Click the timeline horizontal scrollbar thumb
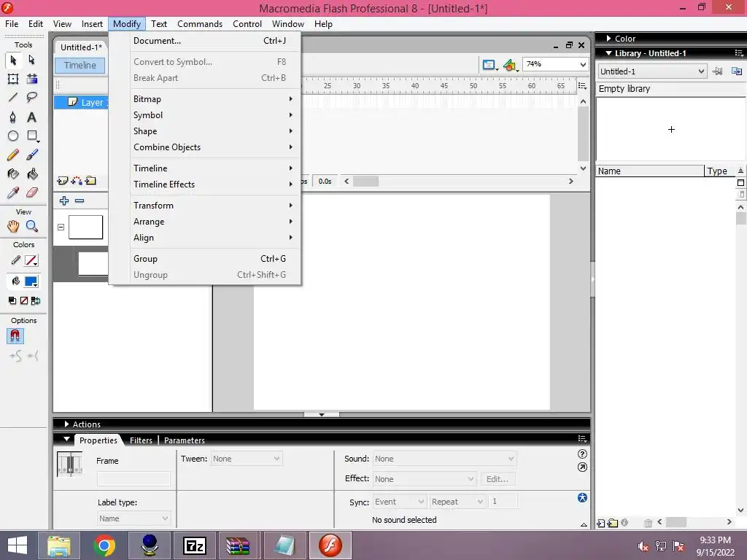This screenshot has width=747, height=560. (365, 182)
